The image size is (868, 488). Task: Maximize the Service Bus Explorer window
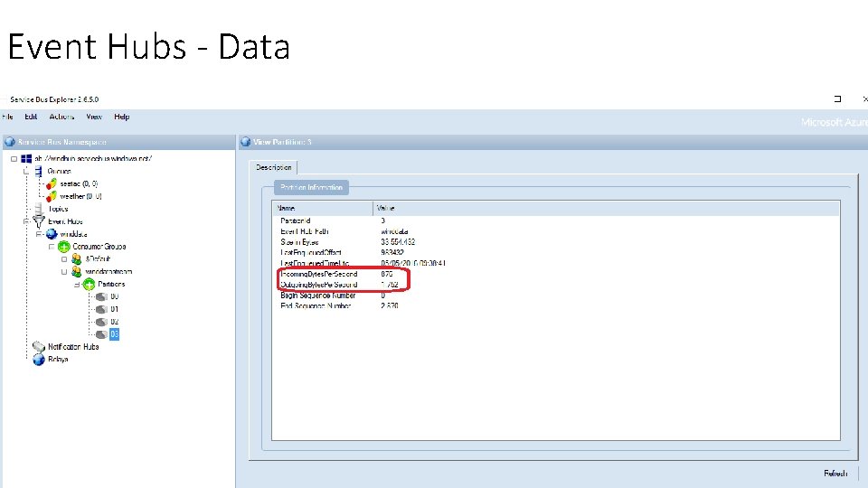click(837, 99)
